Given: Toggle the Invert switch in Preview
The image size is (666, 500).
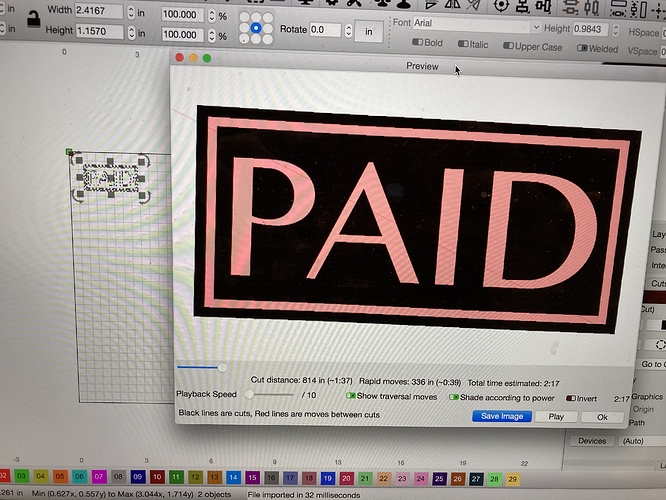Looking at the screenshot, I should point(571,398).
